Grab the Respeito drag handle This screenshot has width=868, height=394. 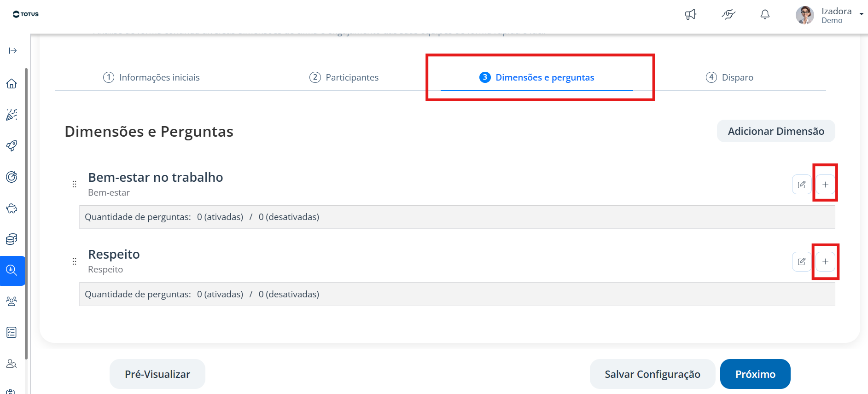click(74, 261)
